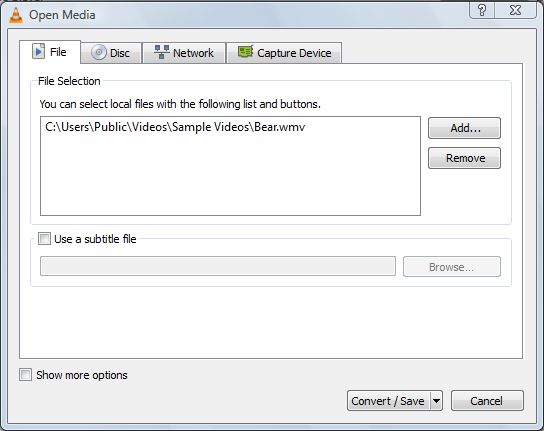Switch to Capture Device tab
The height and width of the screenshot is (431, 544).
pyautogui.click(x=284, y=53)
